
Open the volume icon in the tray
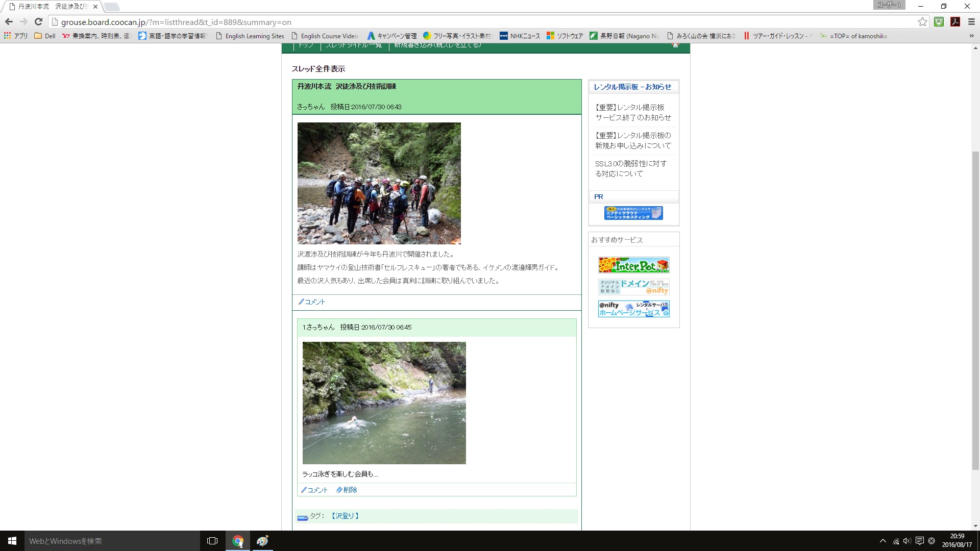coord(907,541)
